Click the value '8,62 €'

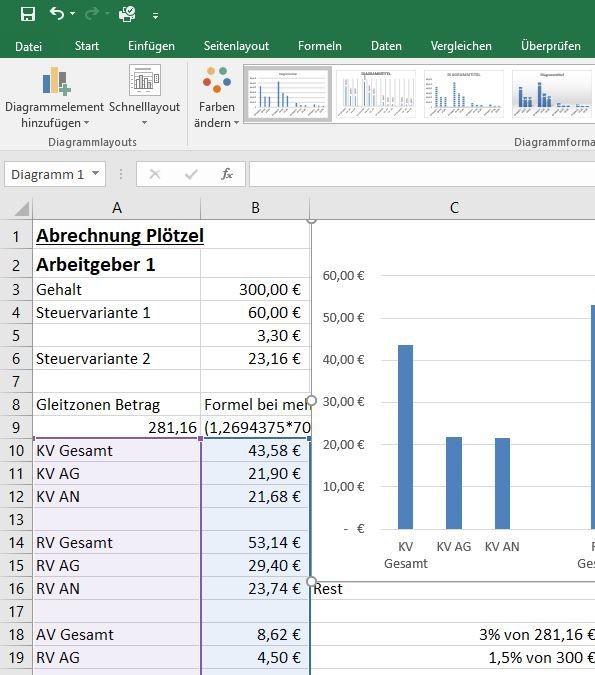tap(279, 635)
